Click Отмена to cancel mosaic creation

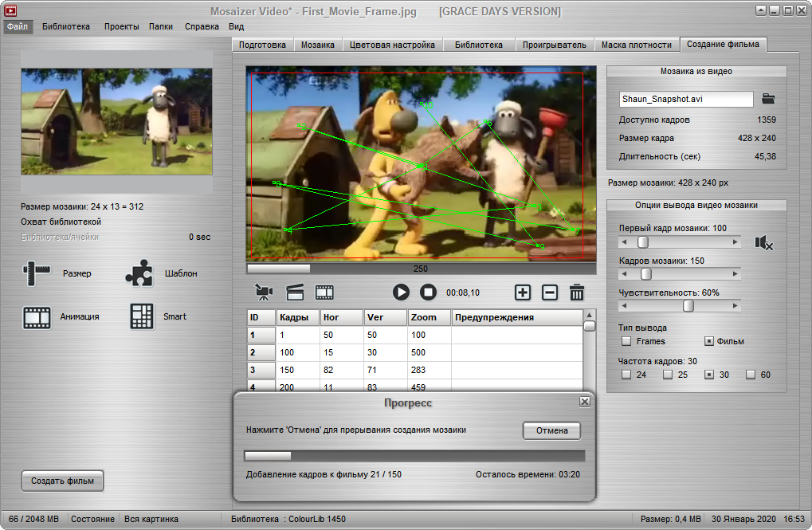(551, 430)
